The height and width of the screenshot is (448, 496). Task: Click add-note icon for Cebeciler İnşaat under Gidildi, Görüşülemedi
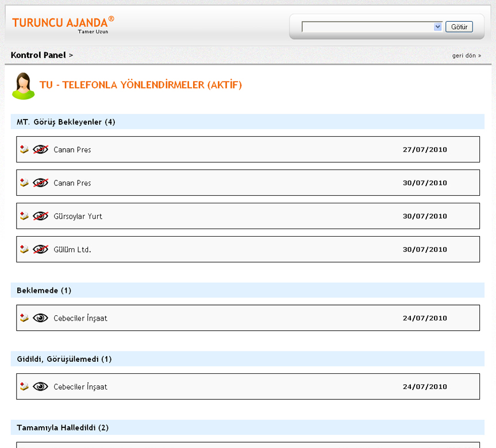(24, 387)
